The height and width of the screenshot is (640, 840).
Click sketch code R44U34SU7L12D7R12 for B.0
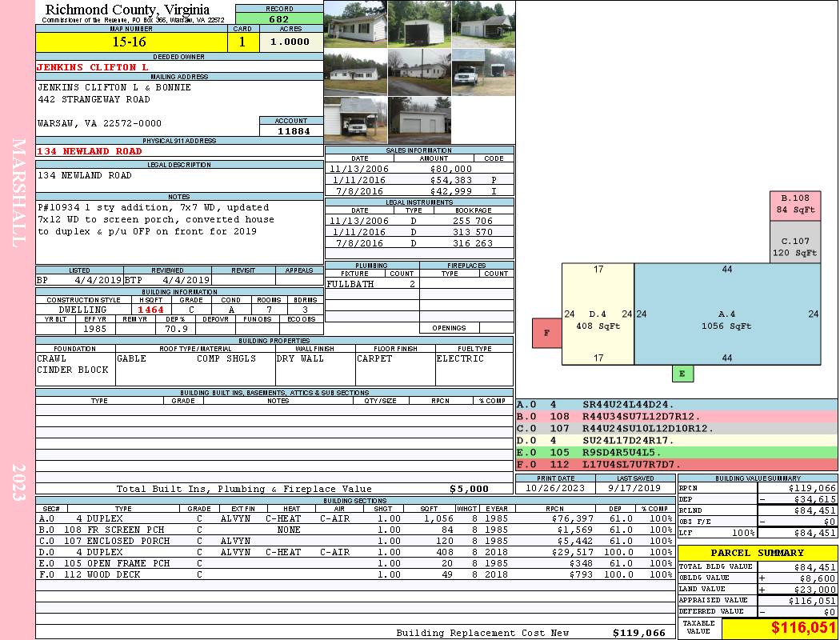(x=642, y=417)
